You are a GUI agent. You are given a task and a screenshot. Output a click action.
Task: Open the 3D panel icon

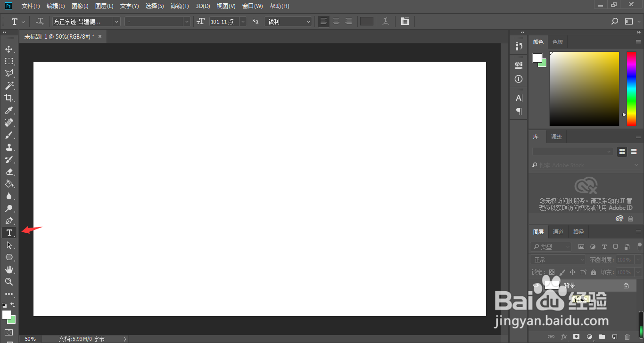519,65
